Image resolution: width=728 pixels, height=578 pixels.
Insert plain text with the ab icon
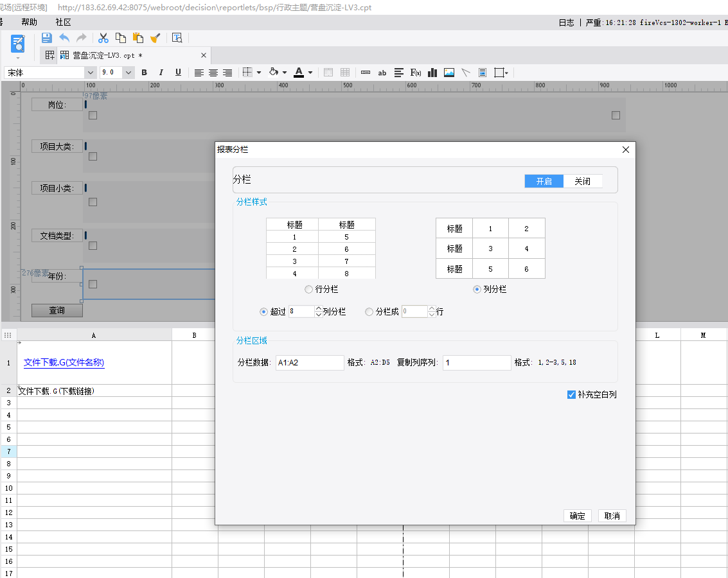pos(382,73)
